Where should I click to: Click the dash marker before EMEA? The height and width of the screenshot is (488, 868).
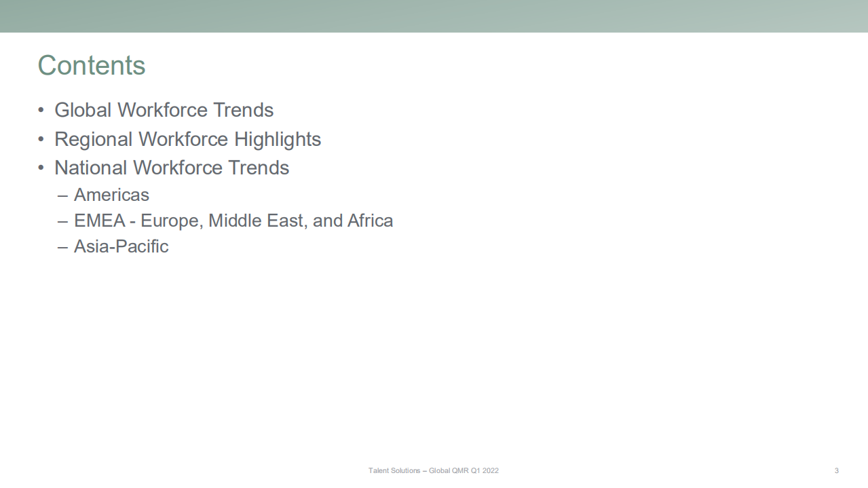(x=62, y=221)
